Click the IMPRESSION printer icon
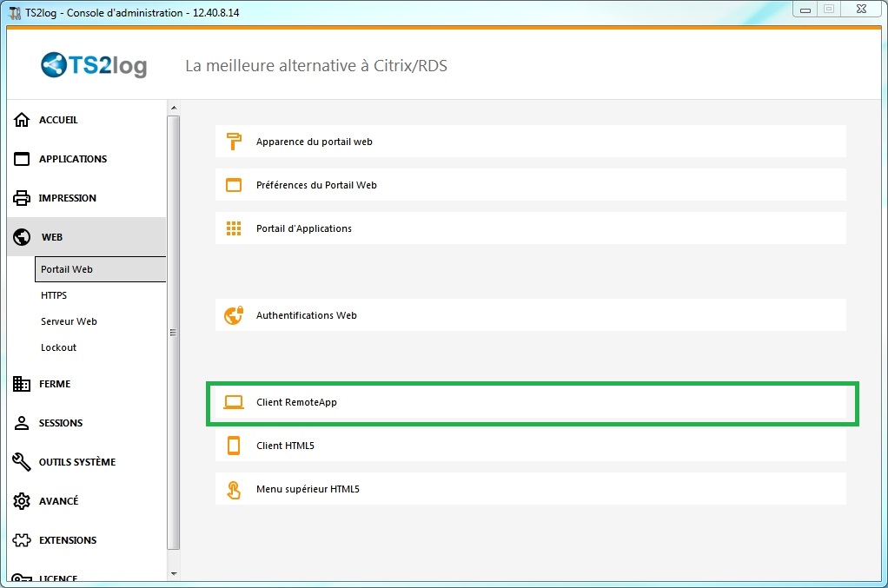The width and height of the screenshot is (888, 588). point(22,198)
